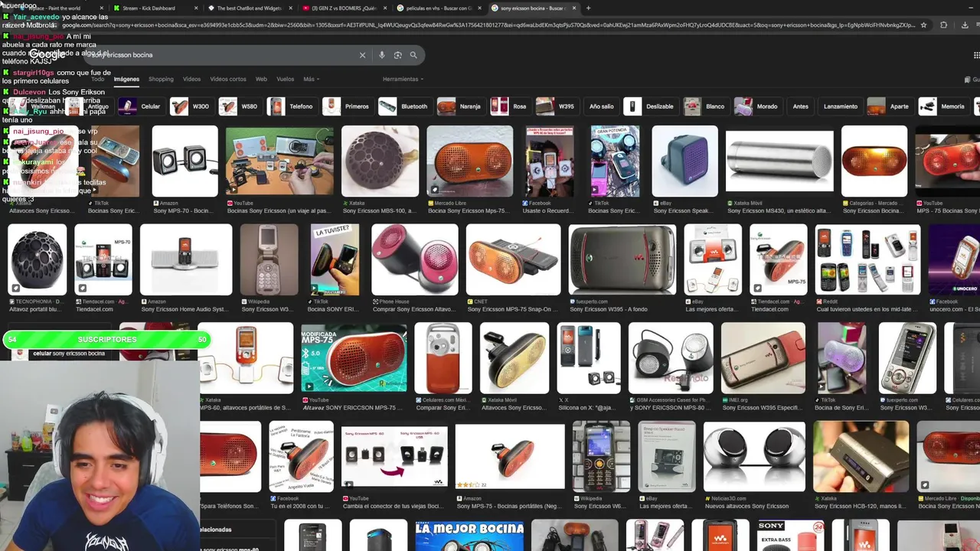980x551 pixels.
Task: Open TECNOPHONIA black portable speaker image
Action: click(x=37, y=259)
